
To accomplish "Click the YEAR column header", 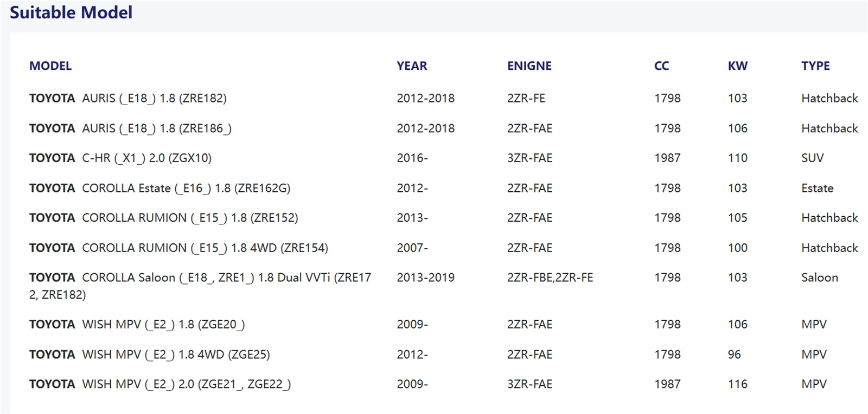I will click(412, 66).
